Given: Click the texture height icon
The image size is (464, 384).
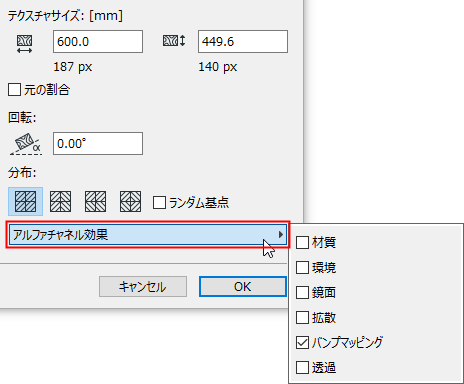Looking at the screenshot, I should pos(174,41).
